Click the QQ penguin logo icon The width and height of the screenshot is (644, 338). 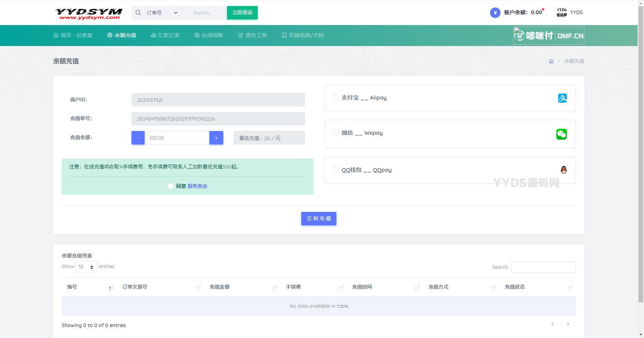point(563,170)
